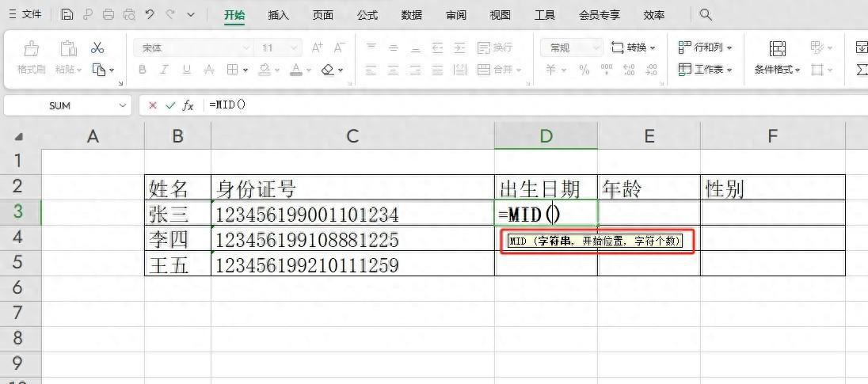
Task: Decrease font size with A- icon
Action: [x=339, y=48]
